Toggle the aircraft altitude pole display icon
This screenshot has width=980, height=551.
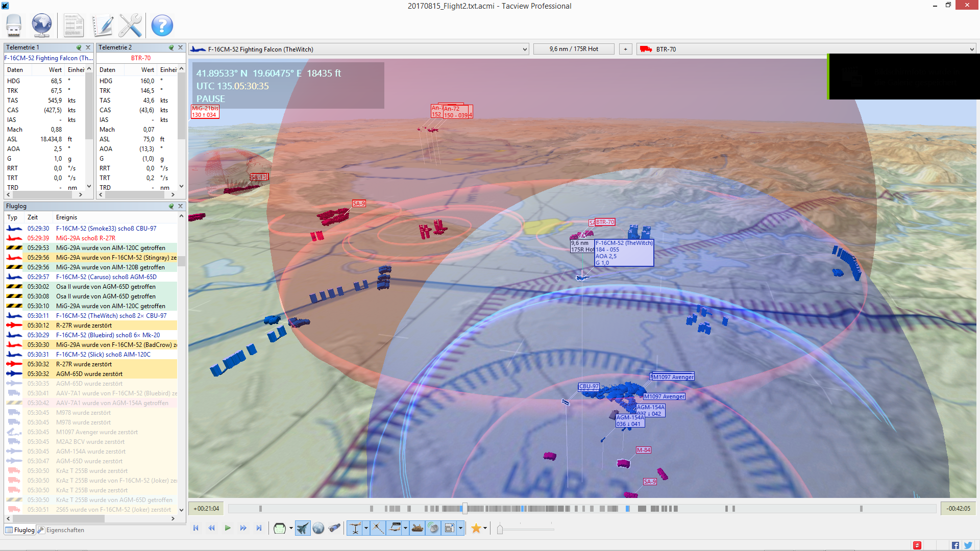(355, 529)
